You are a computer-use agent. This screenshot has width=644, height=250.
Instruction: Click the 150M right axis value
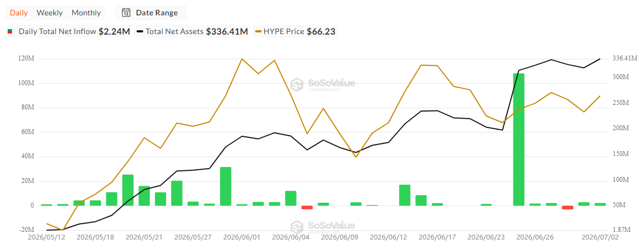point(621,154)
